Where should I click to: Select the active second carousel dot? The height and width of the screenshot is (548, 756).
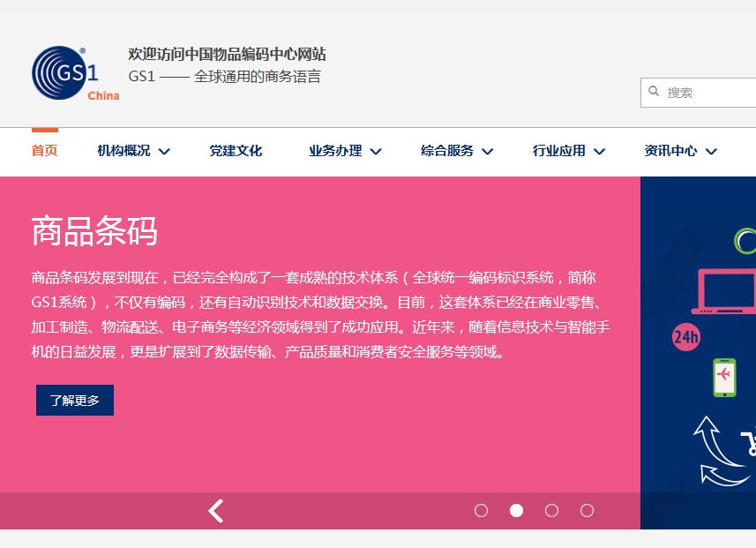[516, 510]
